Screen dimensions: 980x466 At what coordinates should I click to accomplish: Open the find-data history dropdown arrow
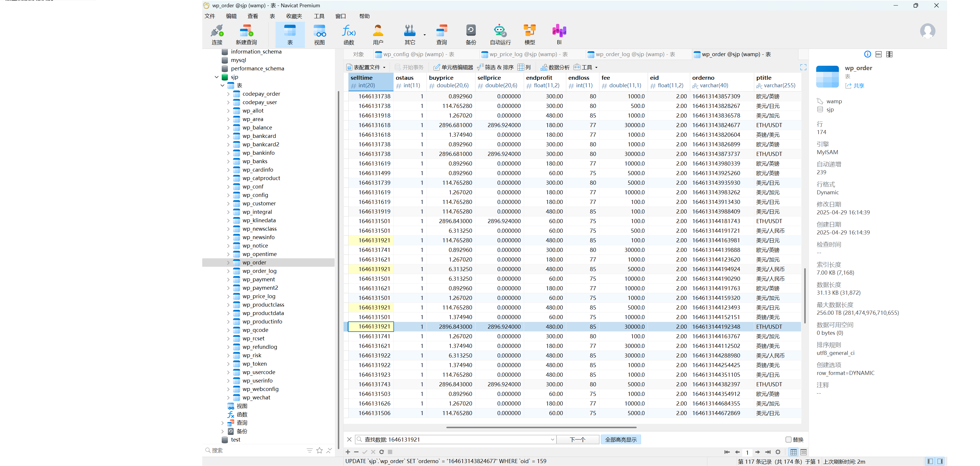point(552,439)
